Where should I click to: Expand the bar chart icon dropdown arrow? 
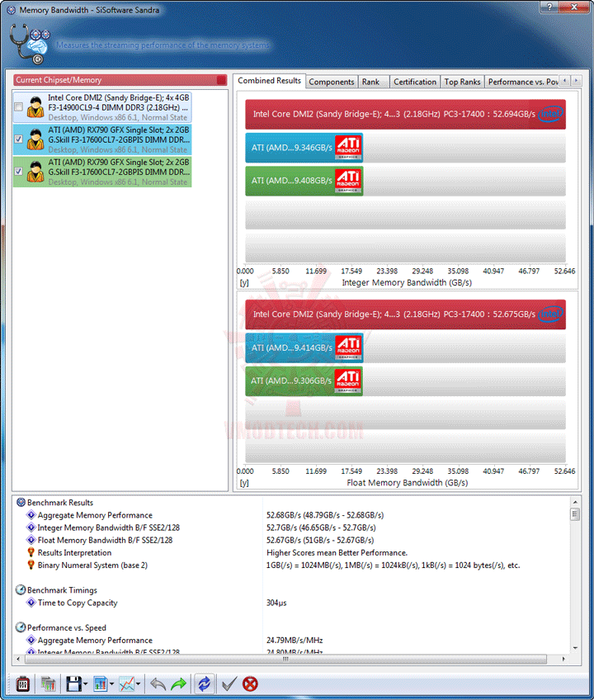coord(111,684)
